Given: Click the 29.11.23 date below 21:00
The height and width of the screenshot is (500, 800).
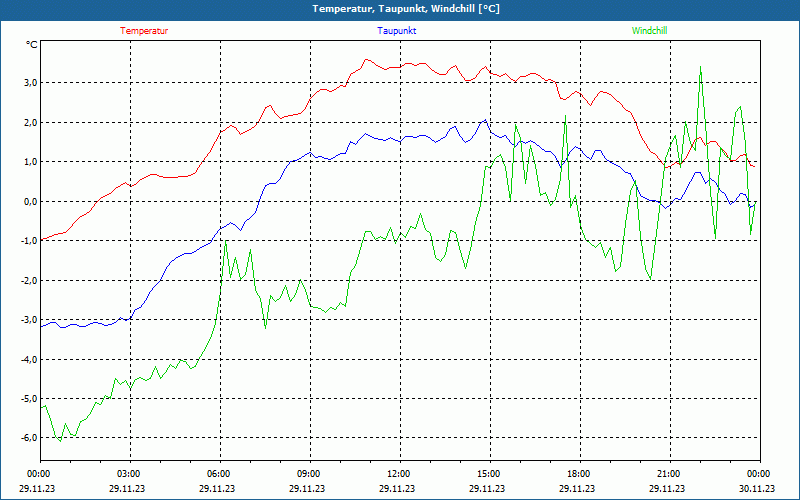Looking at the screenshot, I should [667, 488].
